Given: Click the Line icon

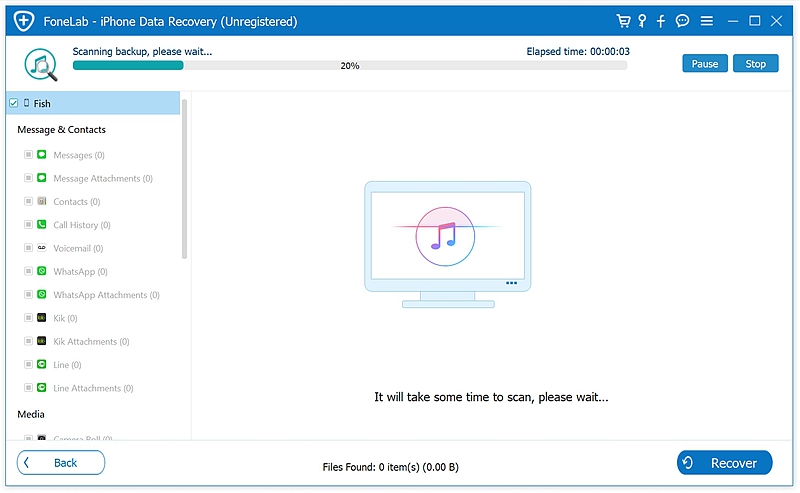Looking at the screenshot, I should (42, 364).
